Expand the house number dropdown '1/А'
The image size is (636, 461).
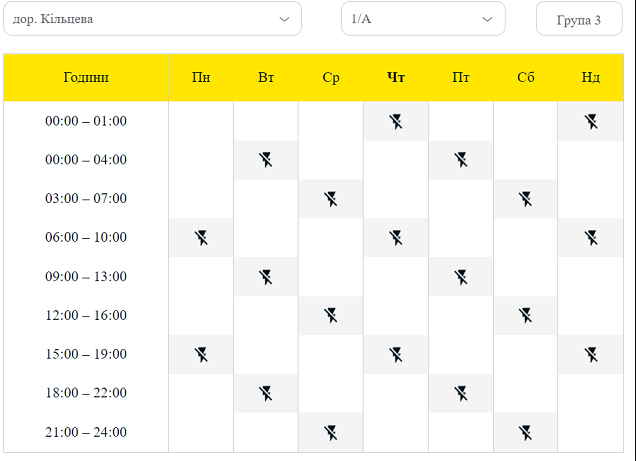click(x=423, y=19)
